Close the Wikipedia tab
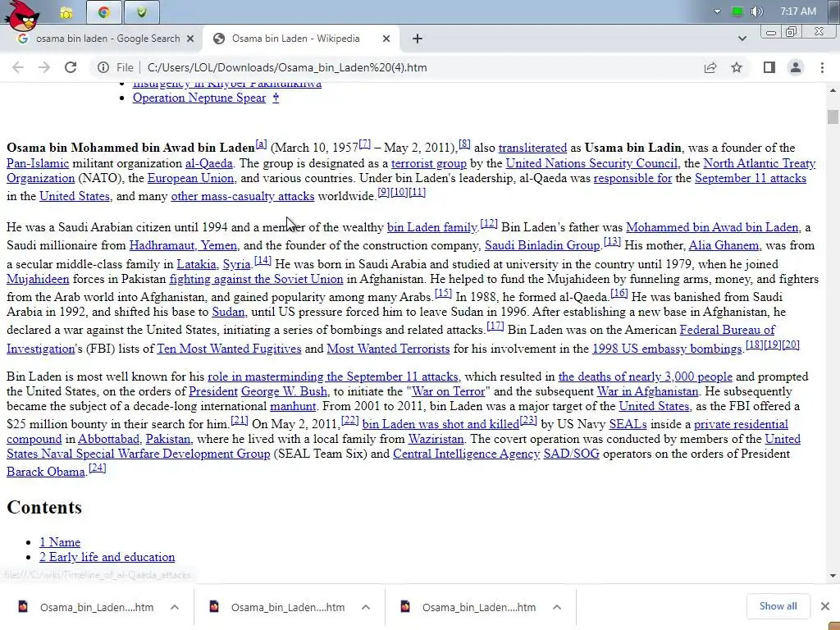Viewport: 840px width, 630px height. [x=386, y=39]
